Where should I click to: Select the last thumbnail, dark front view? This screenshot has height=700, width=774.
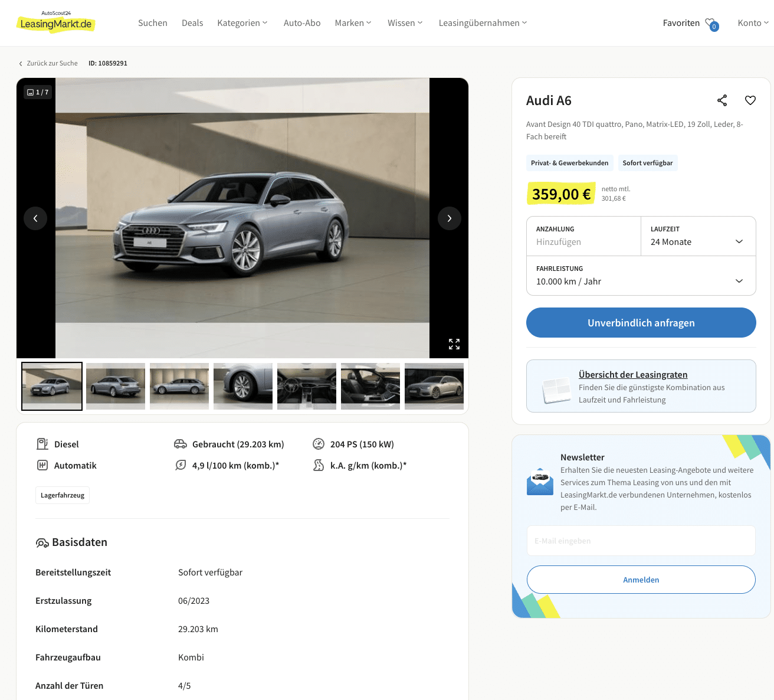pyautogui.click(x=434, y=386)
